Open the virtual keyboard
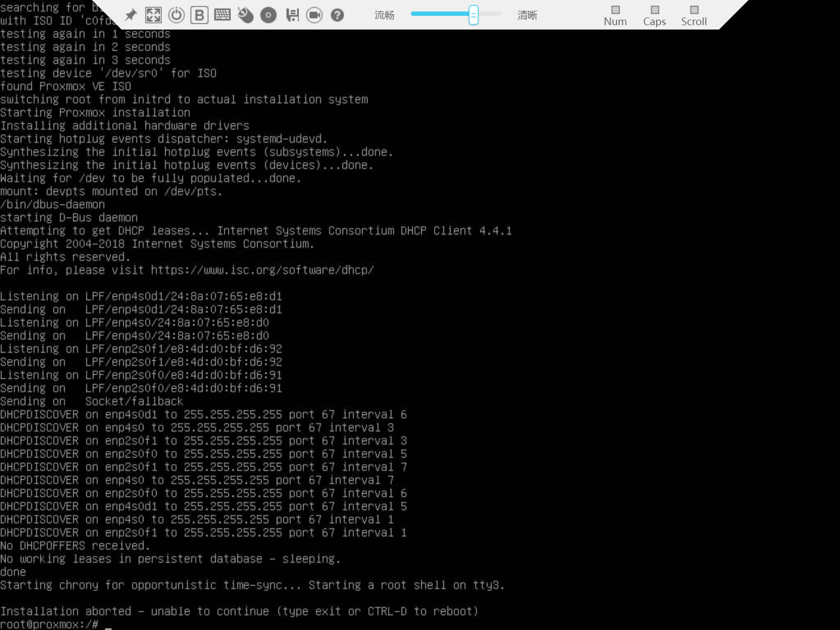Viewport: 840px width, 630px height. tap(222, 15)
